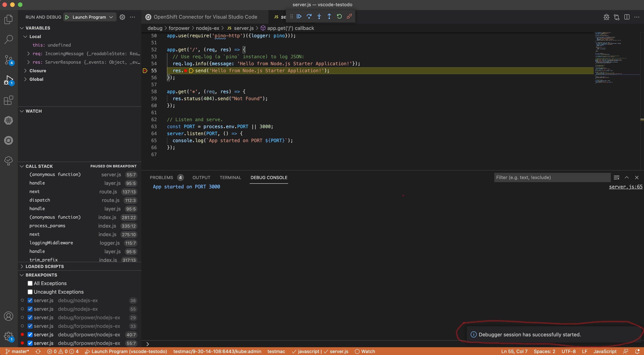Uncheck server.js forpower breakpoint line 29
Viewport: 644px width, 355px height.
point(30,318)
